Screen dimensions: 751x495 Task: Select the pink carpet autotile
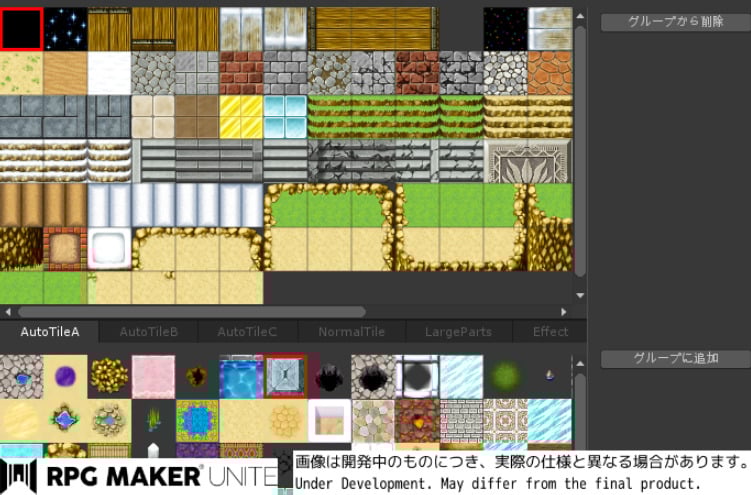tap(153, 376)
